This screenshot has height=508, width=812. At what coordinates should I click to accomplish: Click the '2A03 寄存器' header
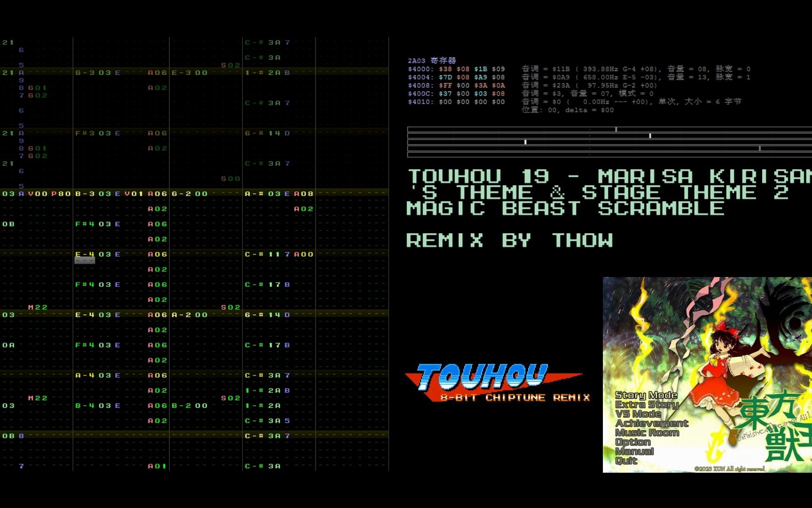point(432,61)
